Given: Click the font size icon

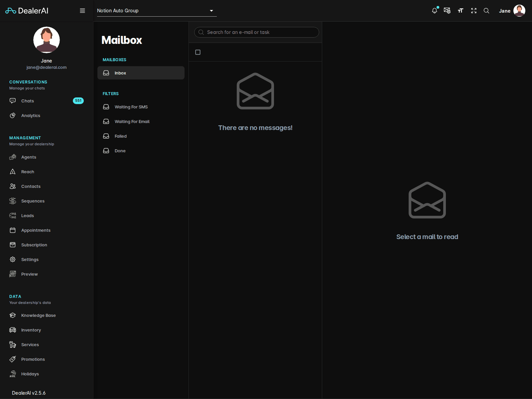Looking at the screenshot, I should point(461,11).
